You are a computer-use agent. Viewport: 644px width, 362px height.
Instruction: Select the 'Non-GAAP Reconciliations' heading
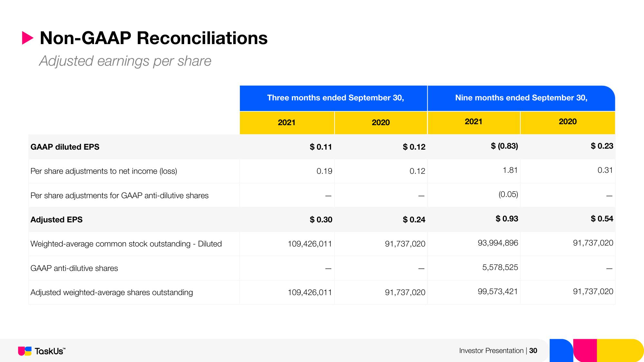[x=154, y=38]
